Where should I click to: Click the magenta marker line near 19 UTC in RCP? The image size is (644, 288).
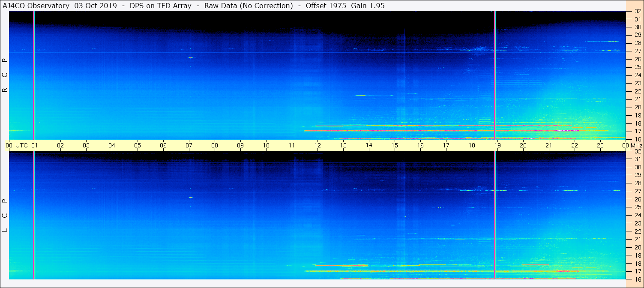pos(495,75)
